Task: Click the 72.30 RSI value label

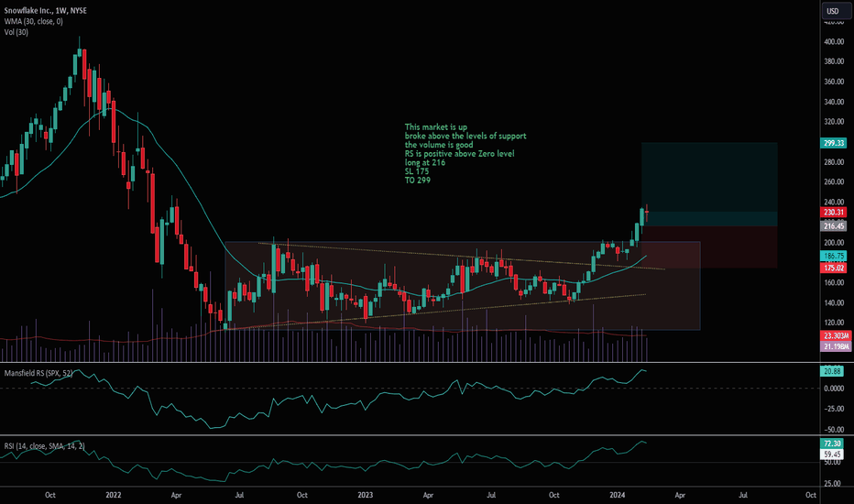Action: 832,444
